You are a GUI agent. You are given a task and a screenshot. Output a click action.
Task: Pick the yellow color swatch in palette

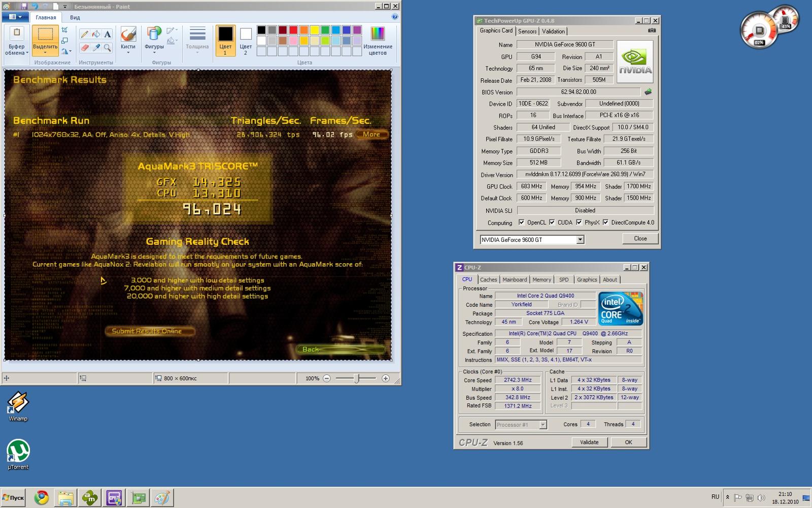click(x=314, y=30)
